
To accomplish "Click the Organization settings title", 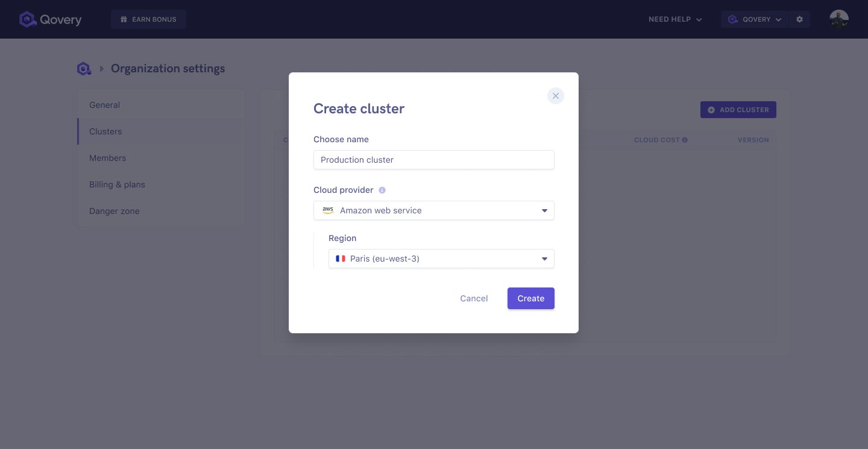I will (168, 69).
